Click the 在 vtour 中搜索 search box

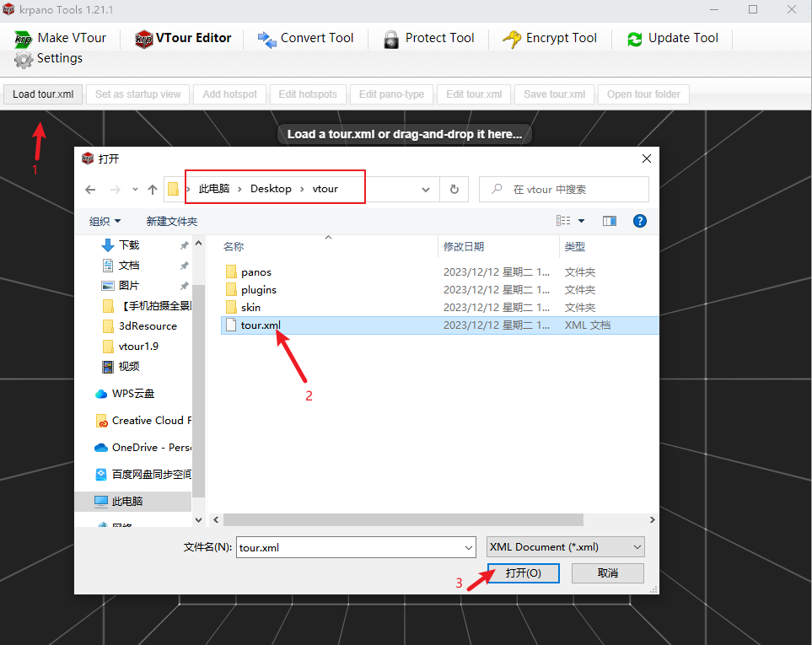tap(563, 190)
